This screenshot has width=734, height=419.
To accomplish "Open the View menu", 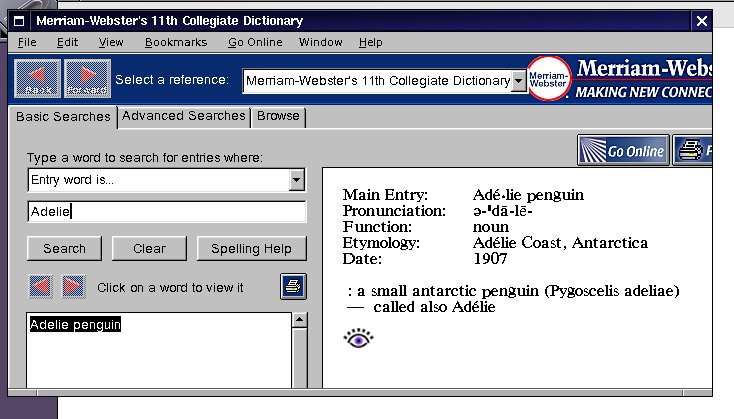I will point(111,42).
